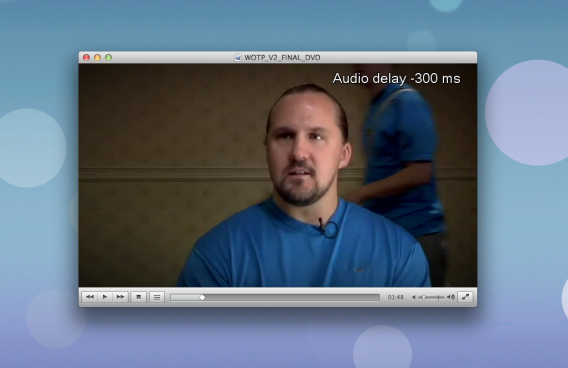Close the player window with the red button

[86, 57]
